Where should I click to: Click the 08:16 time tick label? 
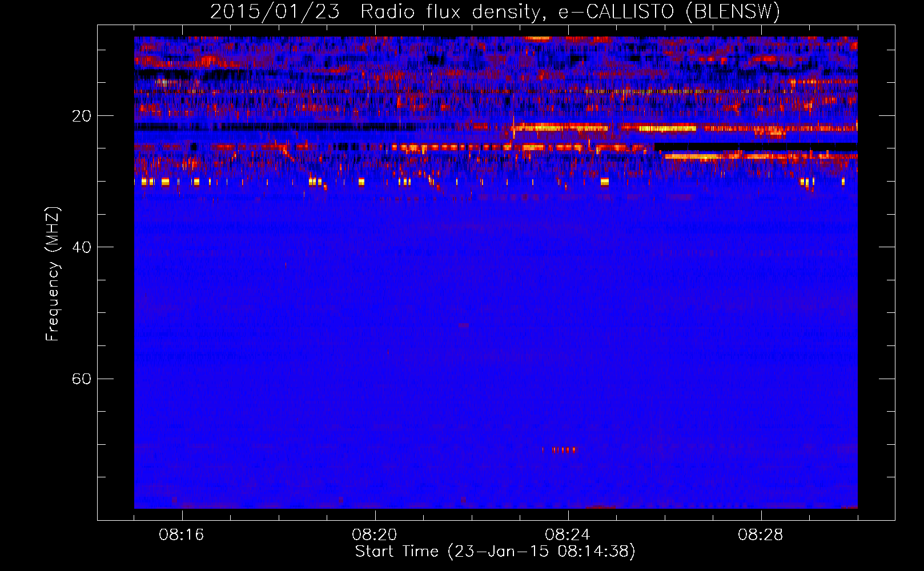coord(182,534)
